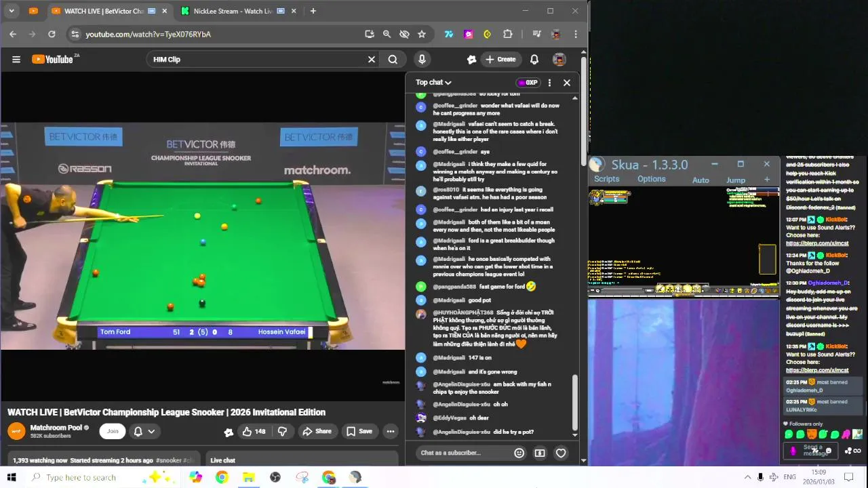Clear the HIM Clip search text

click(372, 60)
